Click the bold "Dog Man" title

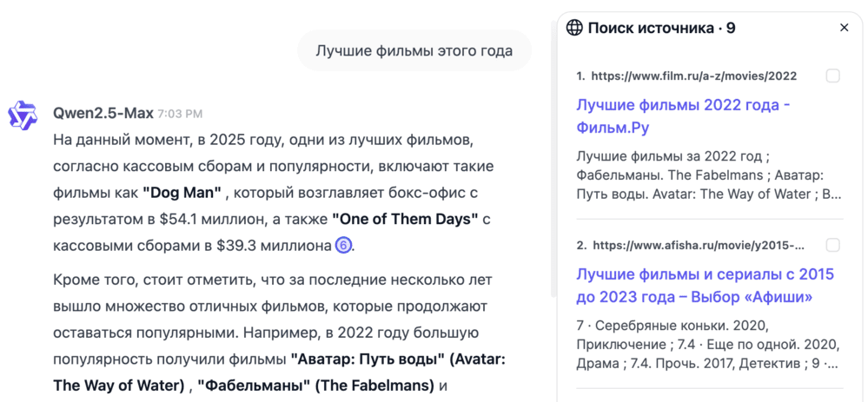[x=182, y=192]
